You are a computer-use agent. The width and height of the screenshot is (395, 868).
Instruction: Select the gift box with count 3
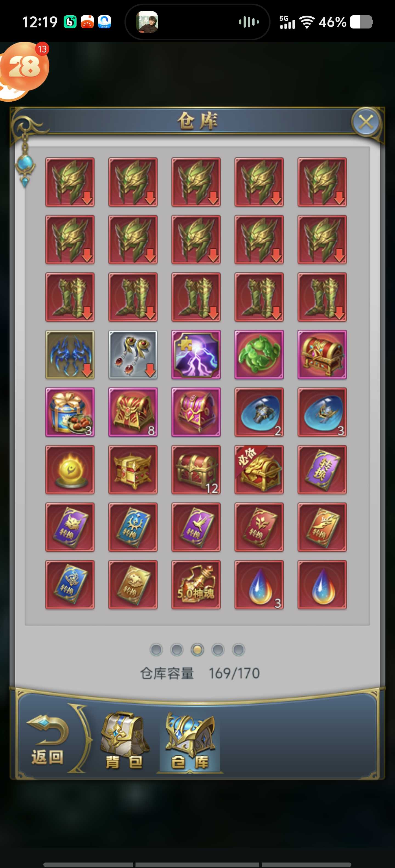point(70,412)
